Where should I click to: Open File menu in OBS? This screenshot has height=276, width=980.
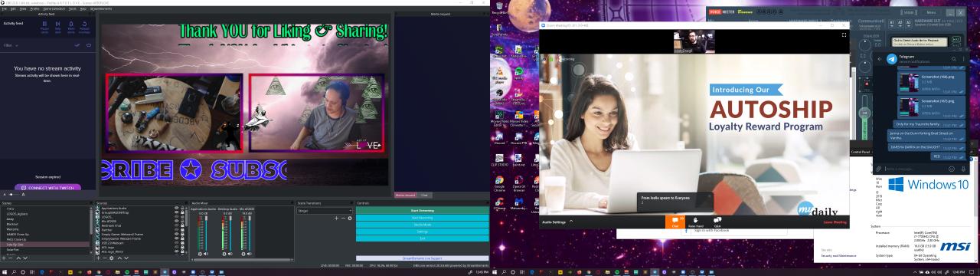(x=4, y=8)
